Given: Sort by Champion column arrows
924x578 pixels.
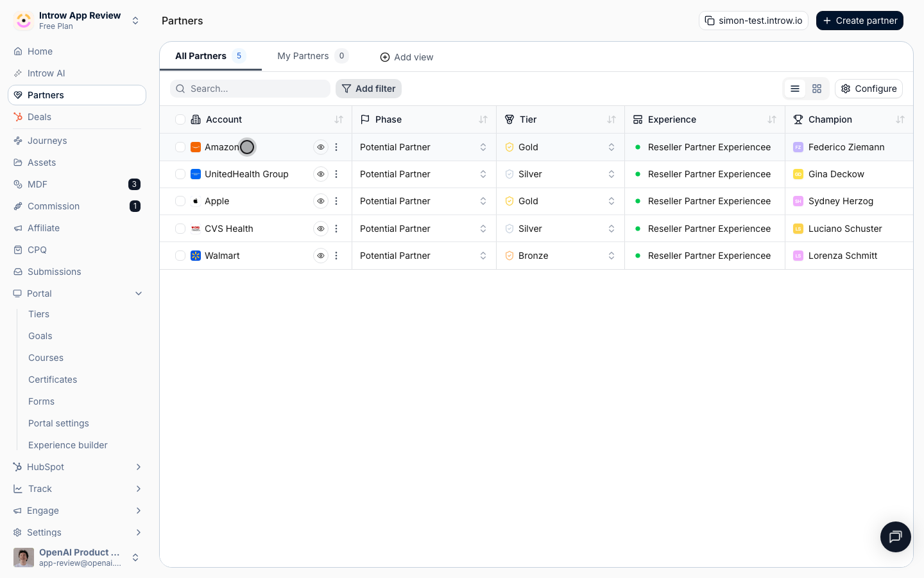Looking at the screenshot, I should coord(900,119).
